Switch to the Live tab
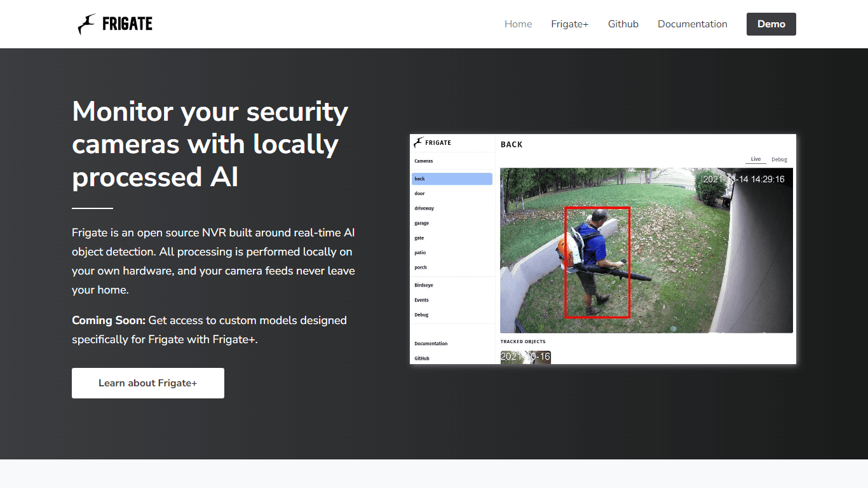 [x=756, y=159]
